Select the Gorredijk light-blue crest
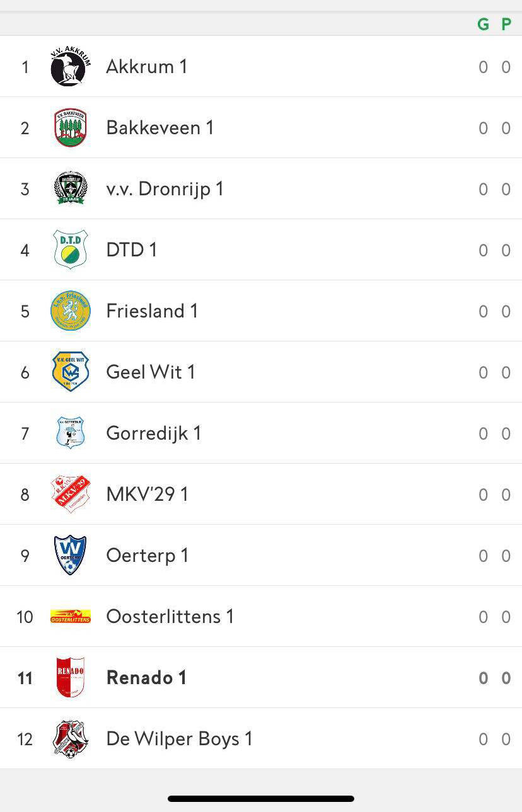The width and height of the screenshot is (522, 812). 70,433
